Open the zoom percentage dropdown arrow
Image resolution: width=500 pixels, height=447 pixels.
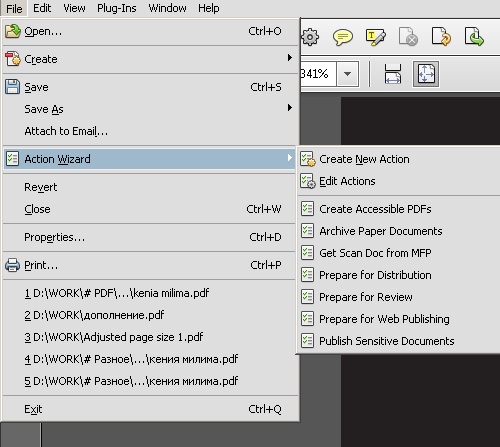click(x=347, y=74)
